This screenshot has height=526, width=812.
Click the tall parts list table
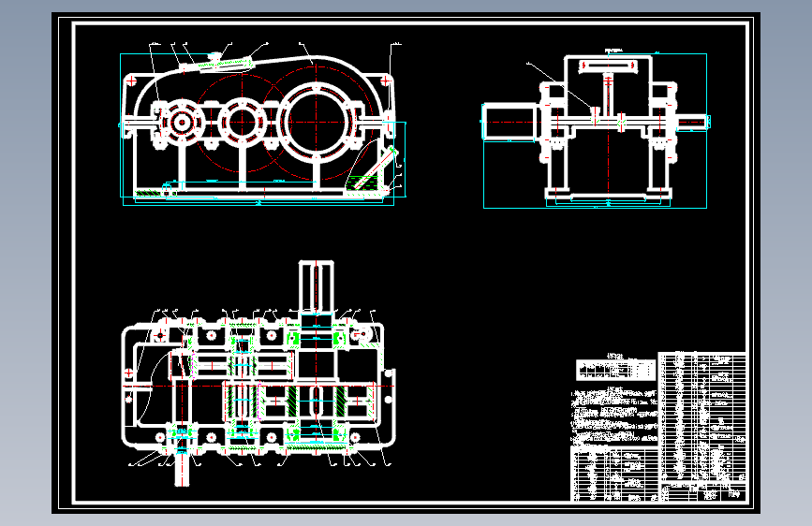tap(702, 417)
